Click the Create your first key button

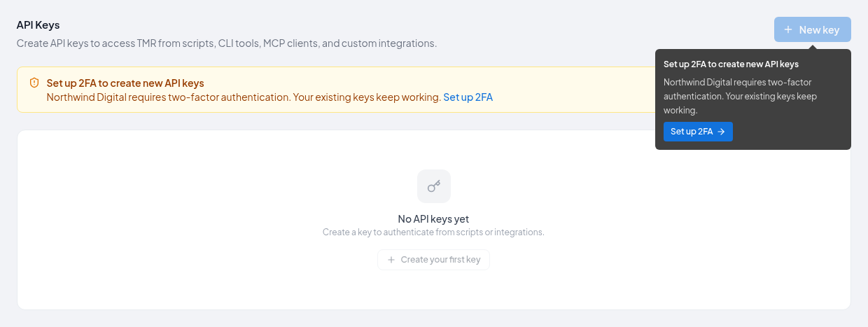[433, 260]
